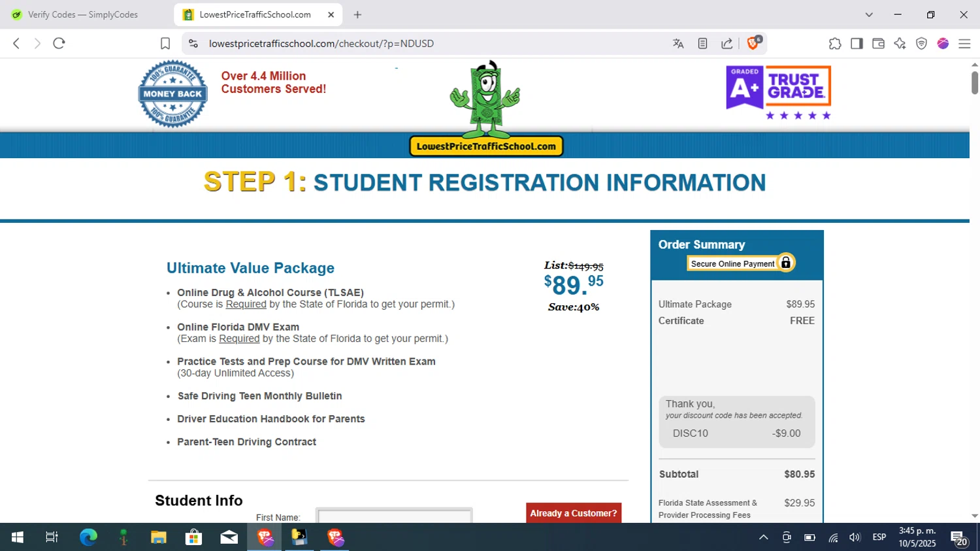Open the profile avatar icon
This screenshot has width=980, height=551.
[x=943, y=44]
